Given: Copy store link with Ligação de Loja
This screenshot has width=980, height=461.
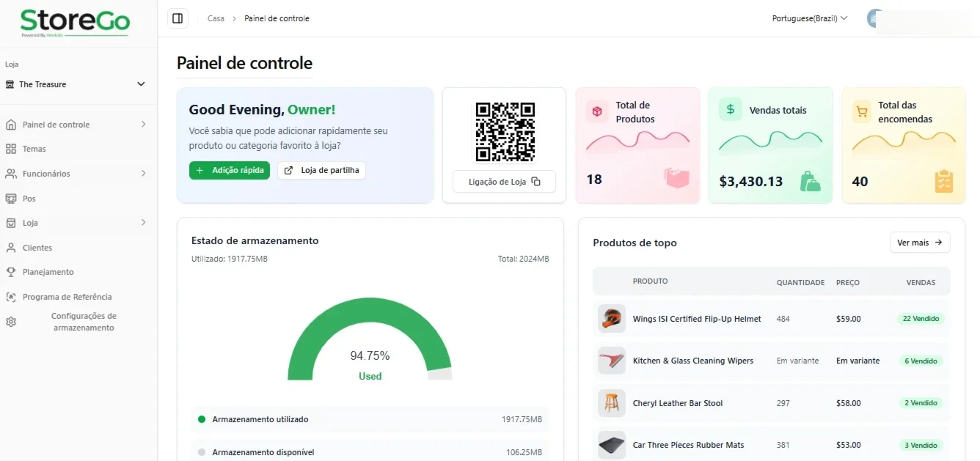Looking at the screenshot, I should point(504,182).
